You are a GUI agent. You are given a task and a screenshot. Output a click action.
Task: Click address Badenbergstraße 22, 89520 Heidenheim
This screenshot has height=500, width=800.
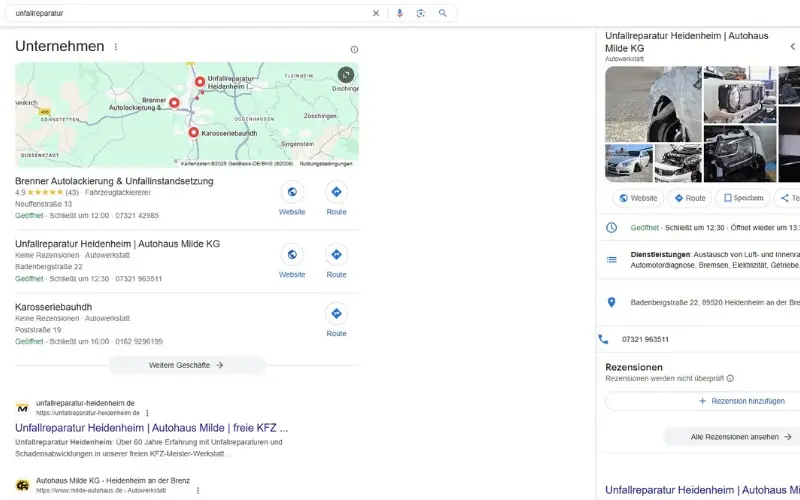click(x=715, y=303)
